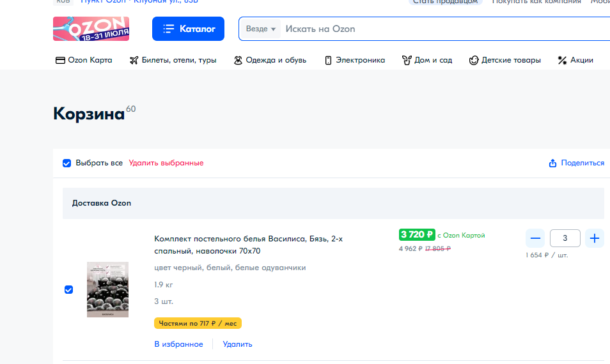Viewport: 610px width, 364px height.
Task: Uncheck the Василиса bedding set checkbox
Action: pyautogui.click(x=68, y=289)
